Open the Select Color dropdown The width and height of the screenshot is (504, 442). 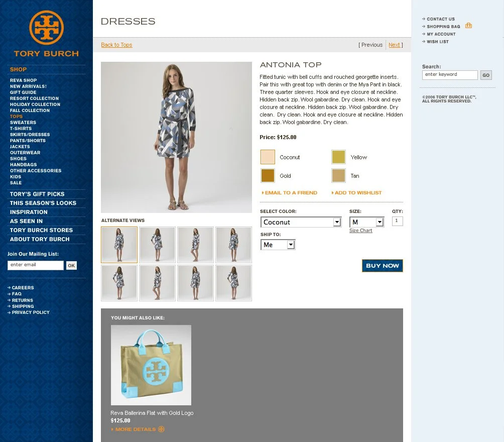pyautogui.click(x=301, y=222)
